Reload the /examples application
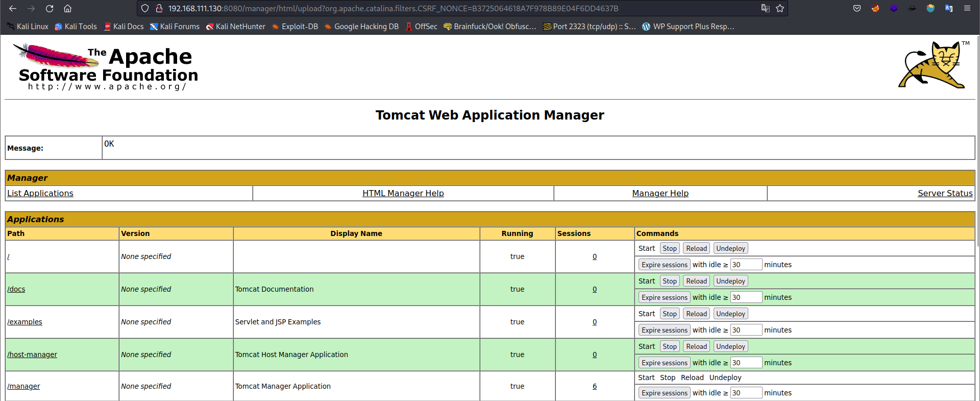 pos(697,314)
